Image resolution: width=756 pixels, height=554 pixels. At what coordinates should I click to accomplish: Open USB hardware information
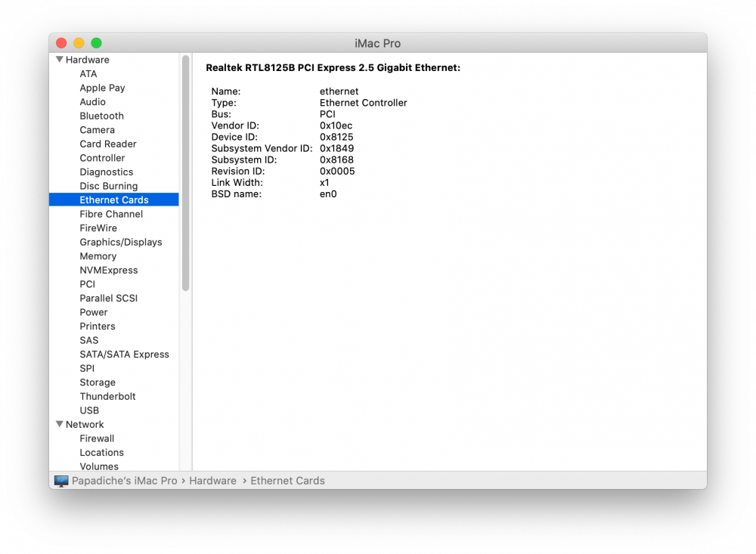(90, 410)
